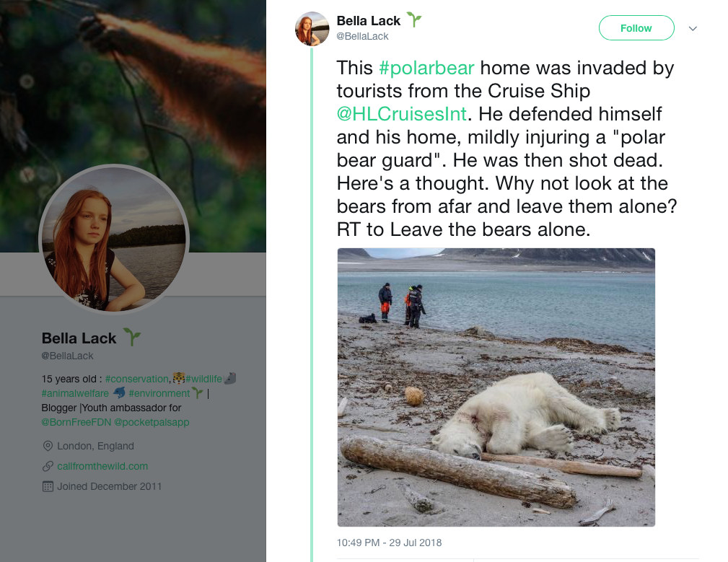The width and height of the screenshot is (728, 562).
Task: Click the location pin icon
Action: (48, 446)
